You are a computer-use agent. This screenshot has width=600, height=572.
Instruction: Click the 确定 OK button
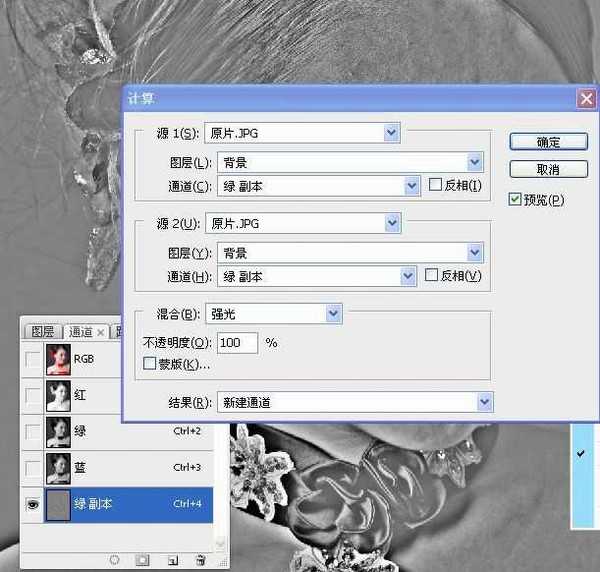548,142
